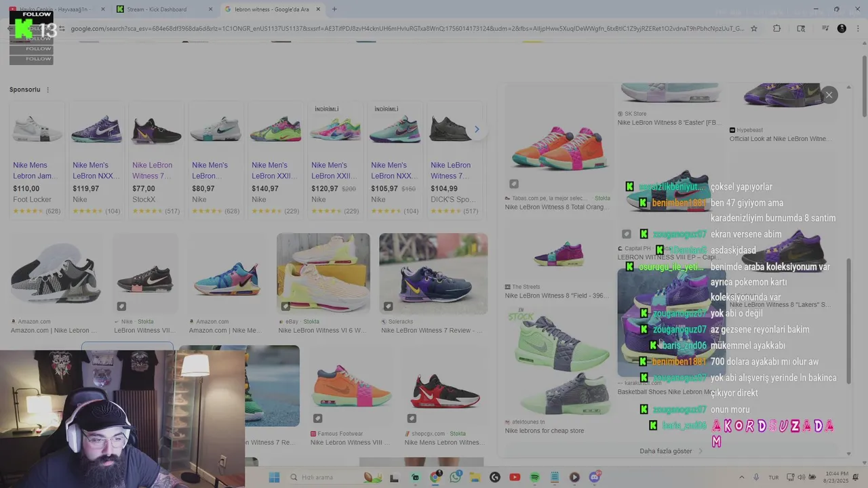Open Task View on taskbar
The image size is (868, 488).
pyautogui.click(x=394, y=477)
